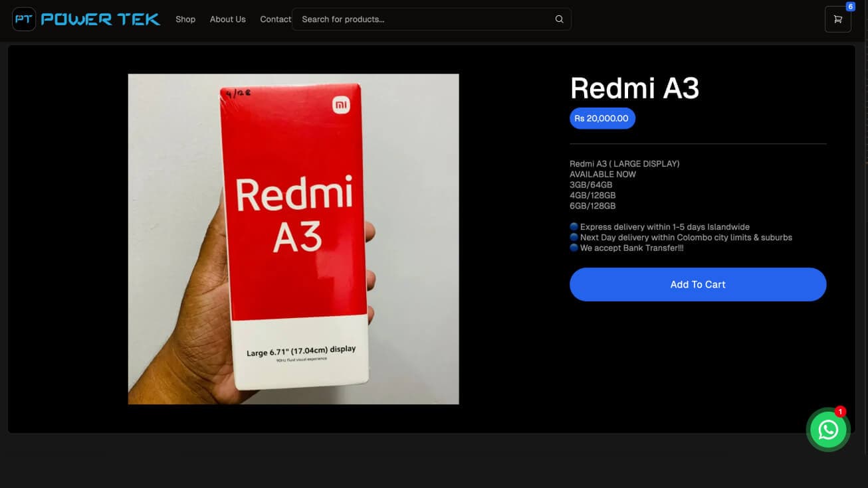Click the red WhatsApp notification badge

click(840, 412)
